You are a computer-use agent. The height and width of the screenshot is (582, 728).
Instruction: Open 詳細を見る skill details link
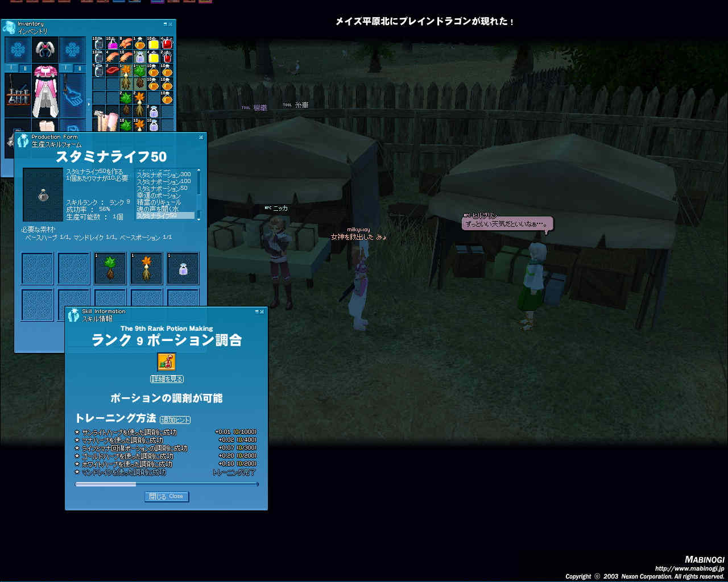(x=167, y=379)
